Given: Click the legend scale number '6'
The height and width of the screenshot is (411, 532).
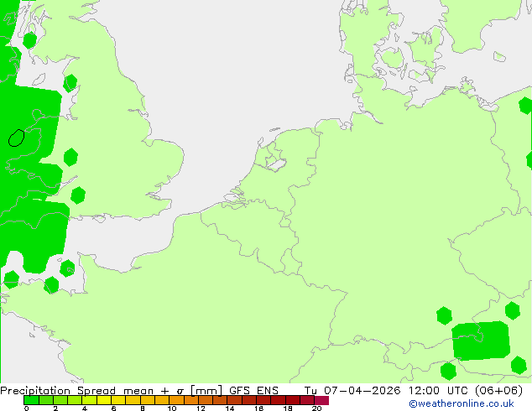Looking at the screenshot, I should point(113,408).
